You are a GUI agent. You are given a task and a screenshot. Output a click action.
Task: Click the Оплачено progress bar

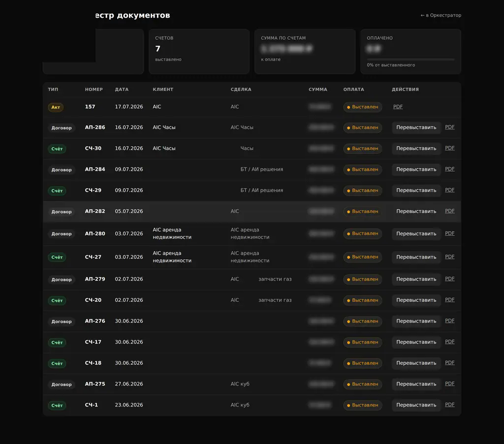click(x=410, y=59)
